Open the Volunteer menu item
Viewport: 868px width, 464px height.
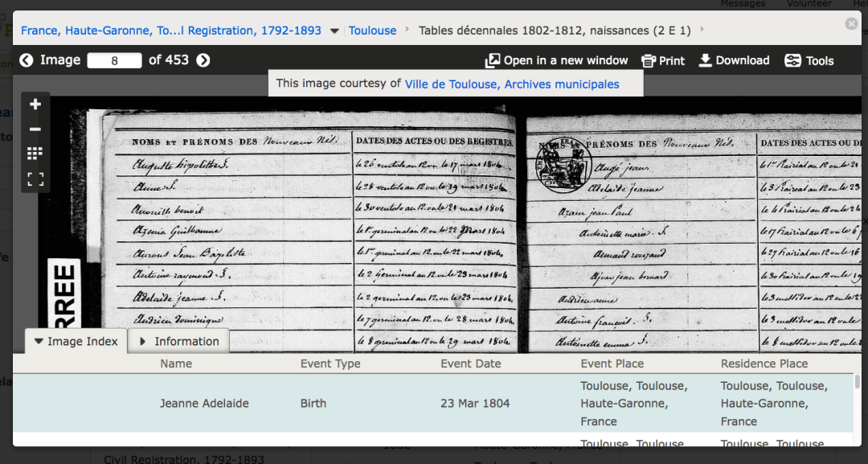coord(809,4)
